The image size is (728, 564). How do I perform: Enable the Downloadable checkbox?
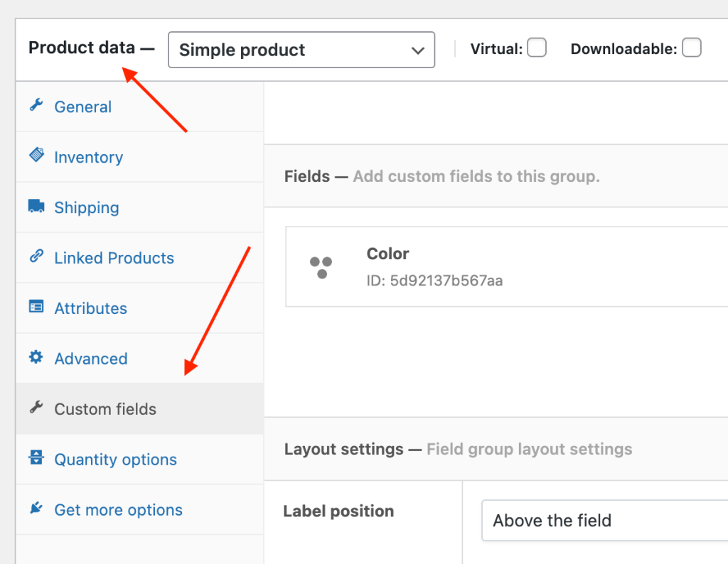tap(691, 48)
